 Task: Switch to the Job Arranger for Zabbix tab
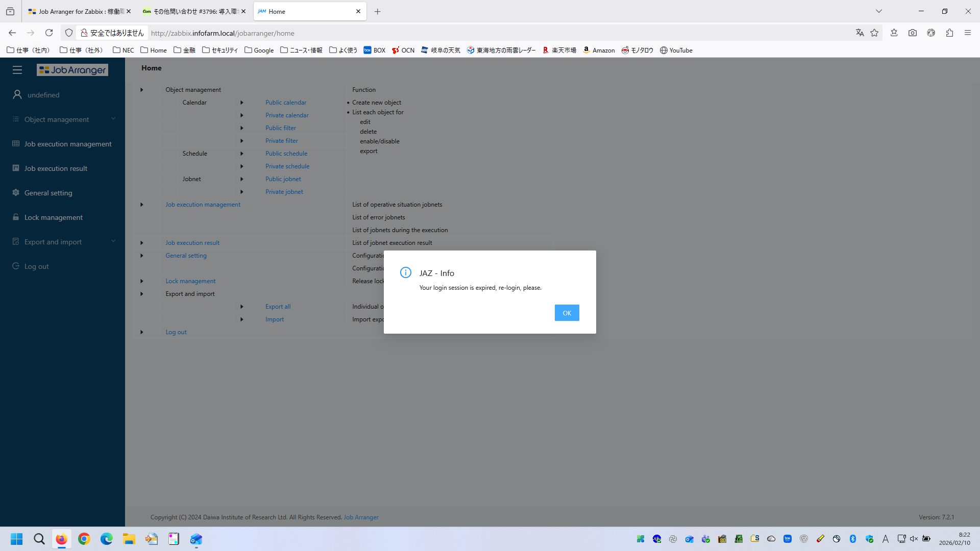(x=77, y=11)
